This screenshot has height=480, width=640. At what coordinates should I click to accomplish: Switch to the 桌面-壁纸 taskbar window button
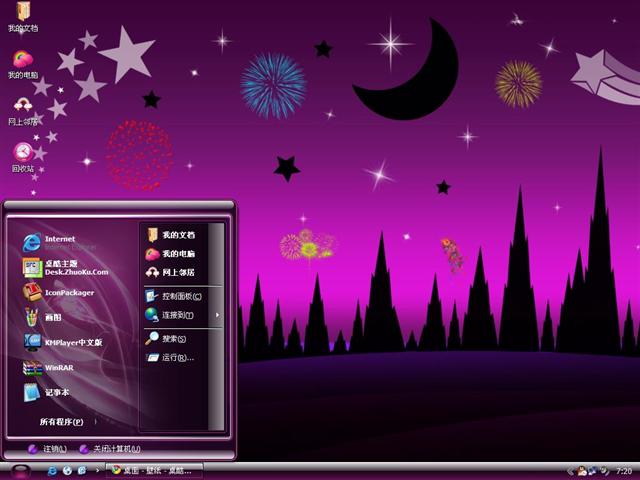coord(155,469)
